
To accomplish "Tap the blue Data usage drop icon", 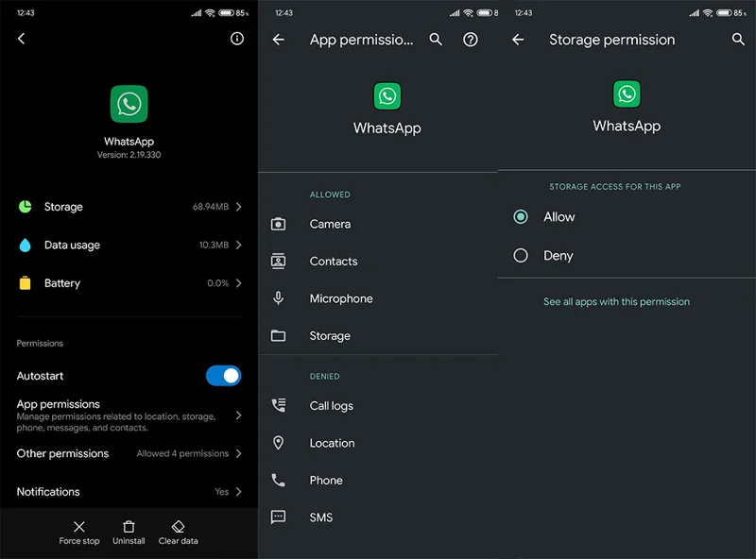I will tap(26, 245).
